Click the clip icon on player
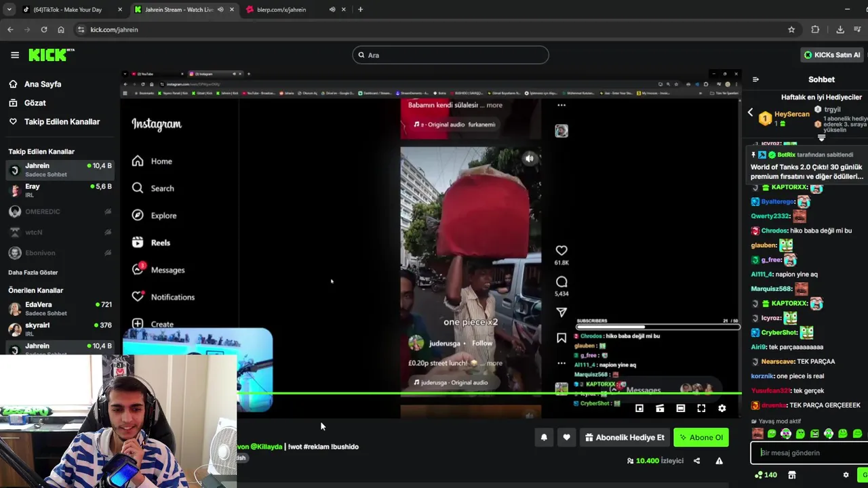 click(660, 409)
